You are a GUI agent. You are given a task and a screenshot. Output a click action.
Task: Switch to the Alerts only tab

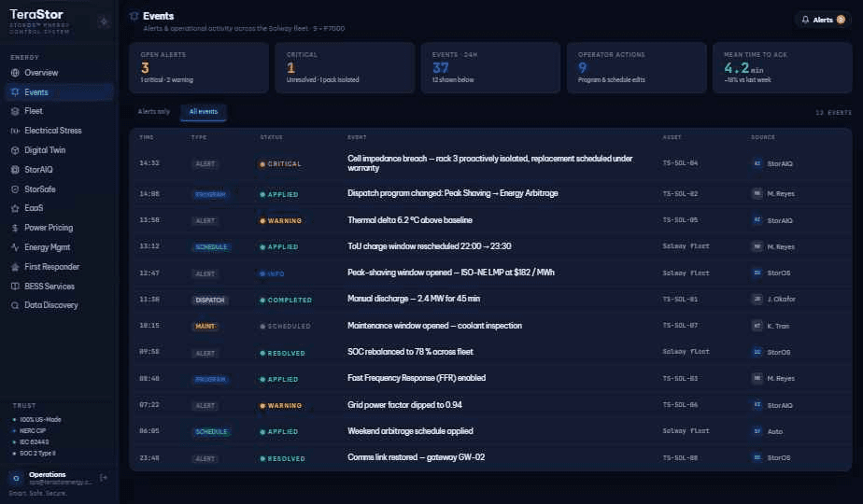coord(153,112)
